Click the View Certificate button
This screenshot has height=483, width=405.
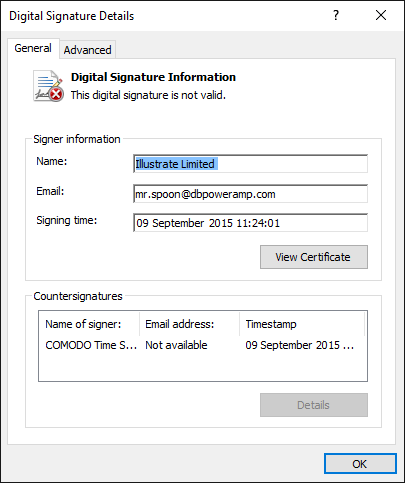[x=314, y=257]
